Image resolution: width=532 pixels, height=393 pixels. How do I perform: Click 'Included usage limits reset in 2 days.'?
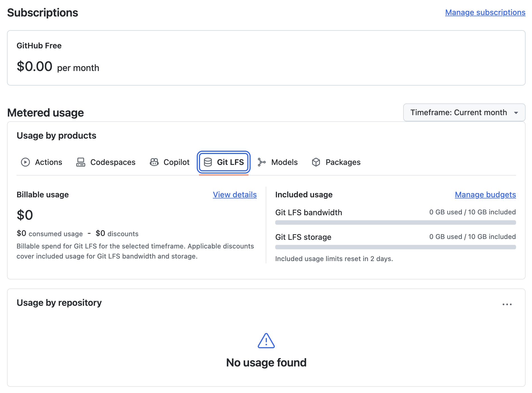point(334,259)
